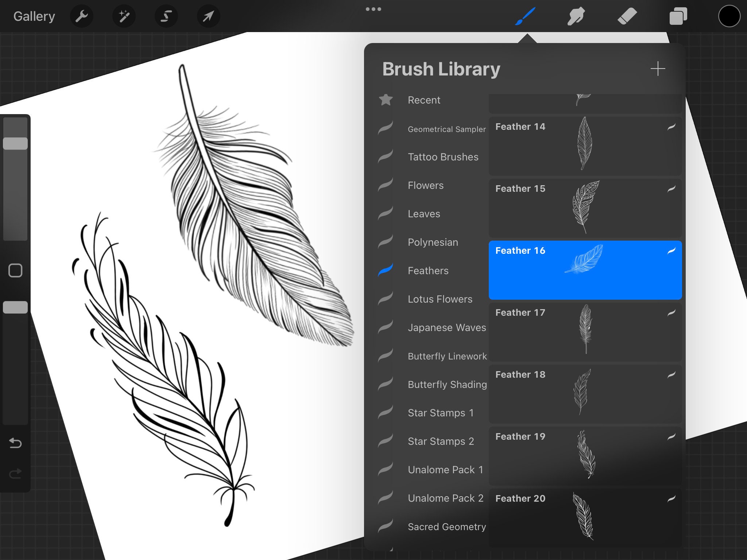The image size is (747, 560).
Task: Click the stroke icon on Feather 14 row
Action: click(671, 127)
